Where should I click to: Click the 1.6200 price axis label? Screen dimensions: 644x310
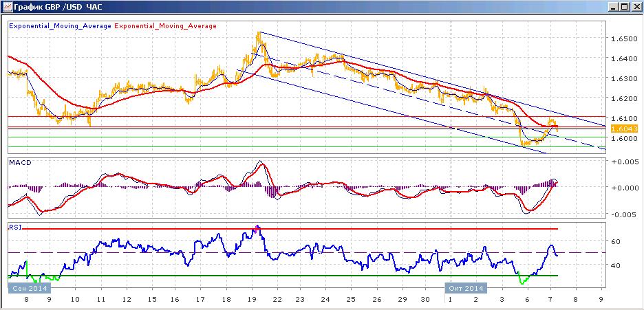tap(625, 99)
